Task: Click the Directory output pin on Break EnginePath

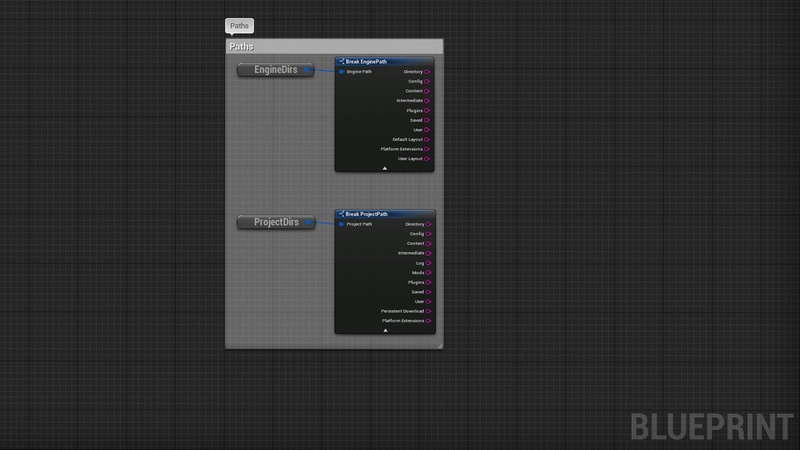Action: (428, 72)
